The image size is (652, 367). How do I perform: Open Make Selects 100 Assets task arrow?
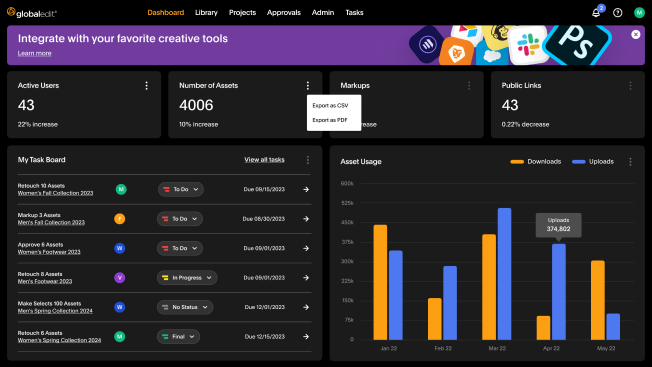[x=306, y=308]
